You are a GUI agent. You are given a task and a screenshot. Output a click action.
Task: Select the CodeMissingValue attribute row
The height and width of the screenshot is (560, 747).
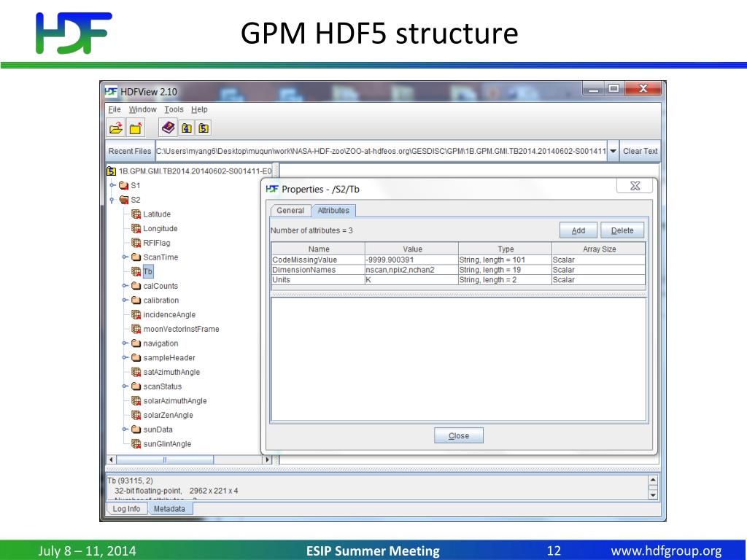458,260
